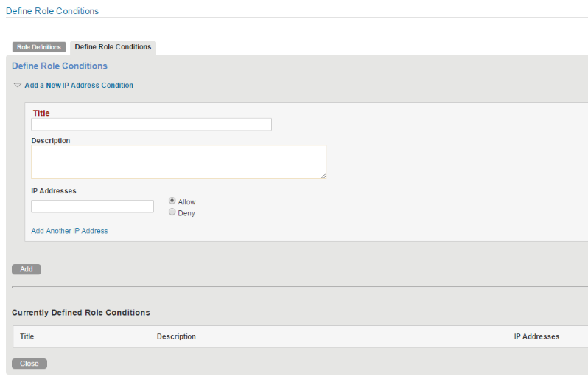Choose the Deny radio button
The width and height of the screenshot is (588, 385).
(x=172, y=212)
